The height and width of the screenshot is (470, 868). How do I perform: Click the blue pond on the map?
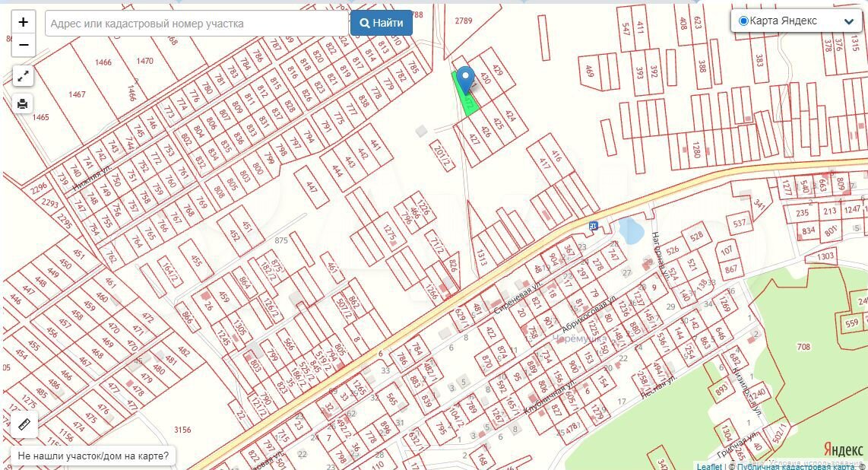coord(630,230)
